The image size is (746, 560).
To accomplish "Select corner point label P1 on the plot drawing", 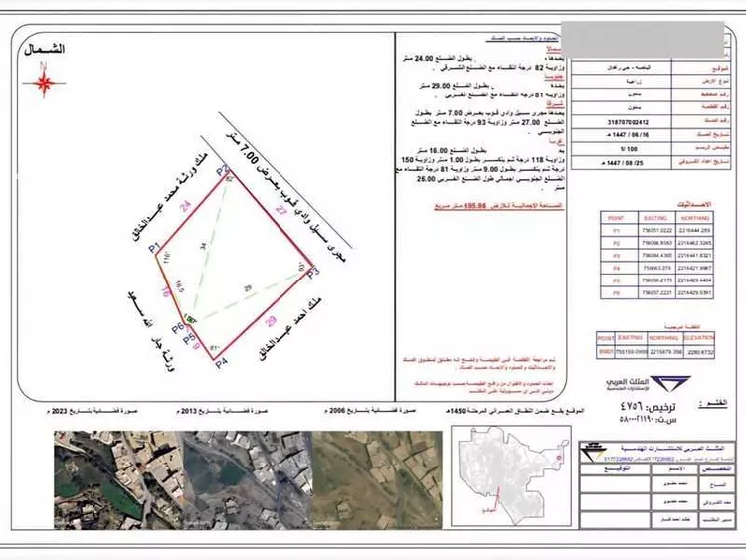I will (x=153, y=248).
